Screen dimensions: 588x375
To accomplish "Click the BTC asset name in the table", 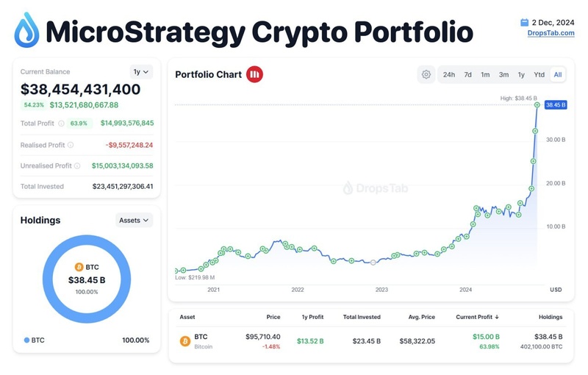I will click(x=201, y=337).
